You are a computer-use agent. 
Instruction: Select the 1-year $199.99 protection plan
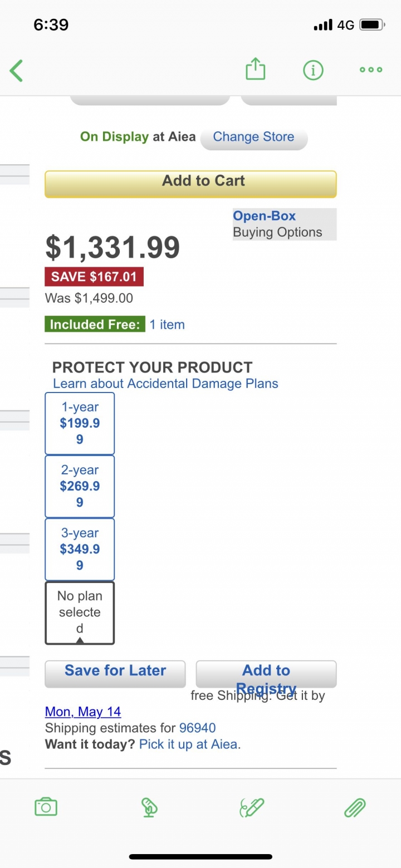pyautogui.click(x=80, y=423)
